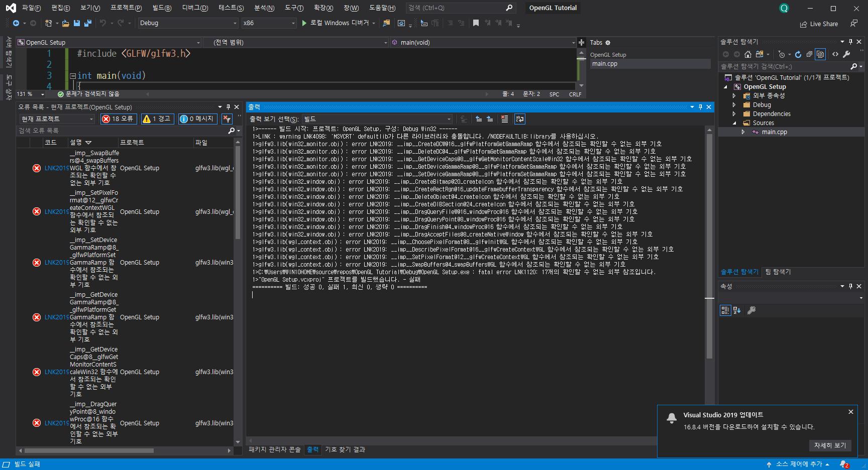This screenshot has height=470, width=868.
Task: Click Go to Previous Message icon in Output
Action: click(479, 119)
